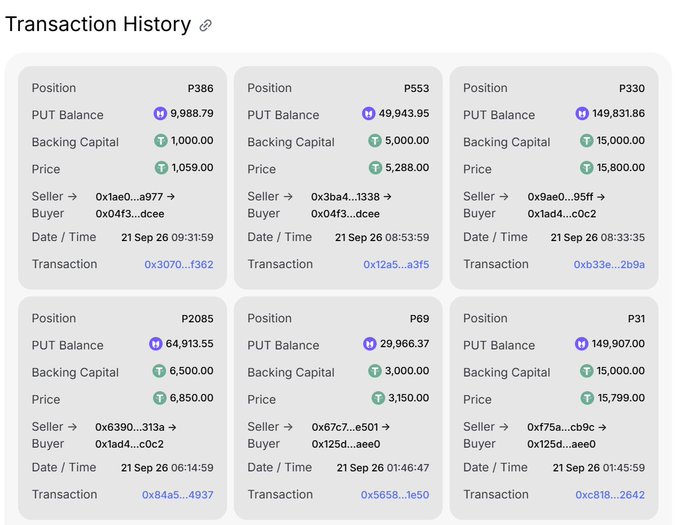The width and height of the screenshot is (680, 525).
Task: Click Tether icon next to 3,150.00 price
Action: pos(378,398)
